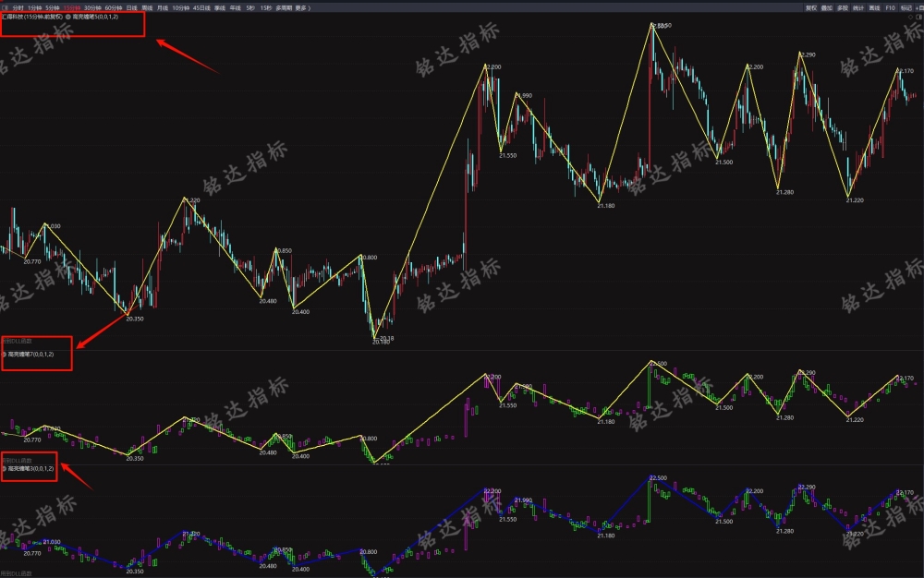924x578 pixels.
Task: Switch to the 15秒 period tab
Action: [x=266, y=8]
